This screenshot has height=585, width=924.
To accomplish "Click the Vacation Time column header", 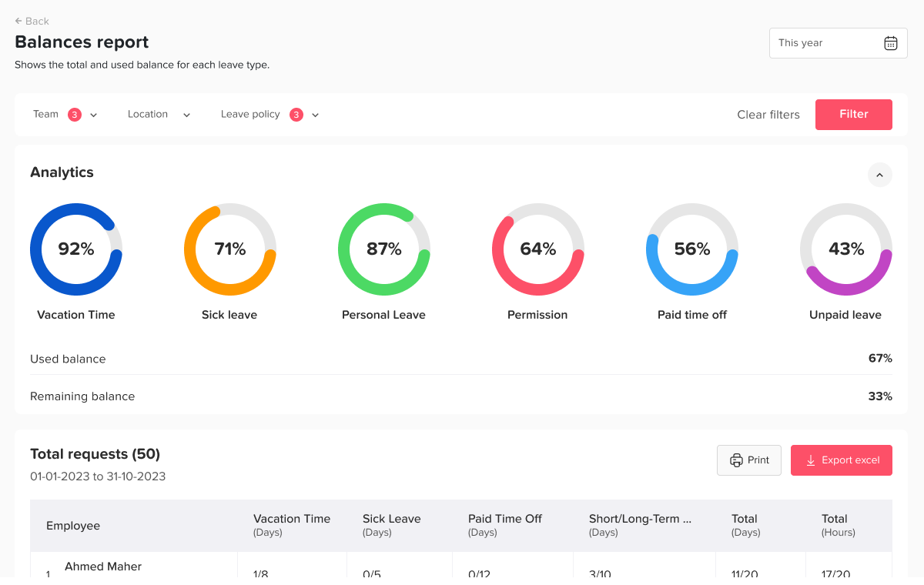I will point(291,525).
